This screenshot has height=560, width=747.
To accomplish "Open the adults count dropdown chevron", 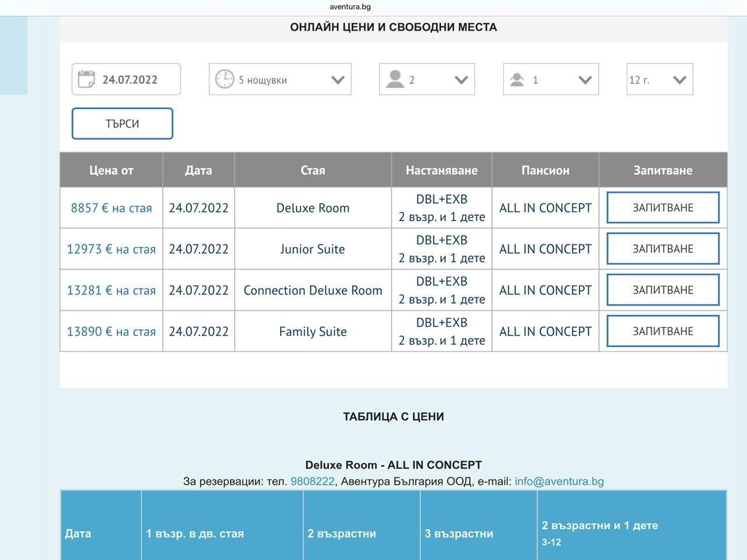I will (x=461, y=80).
